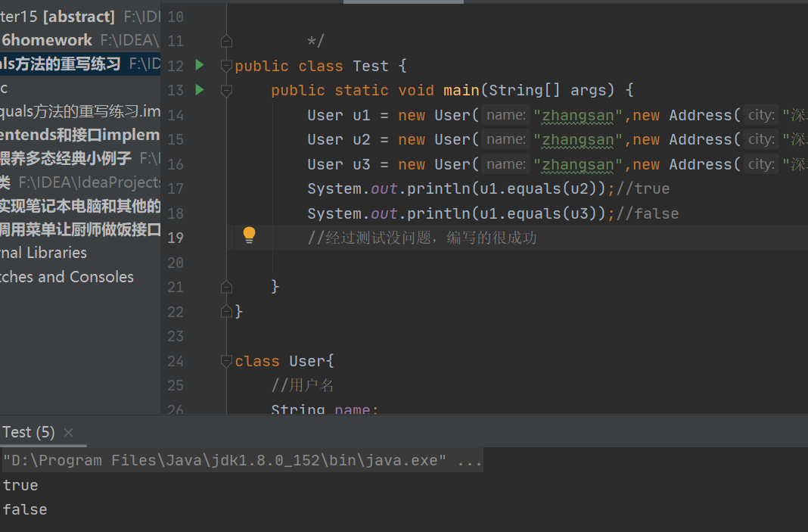808x532 pixels.
Task: Click the editor horizontal scrollbar at top
Action: pyautogui.click(x=403, y=2)
